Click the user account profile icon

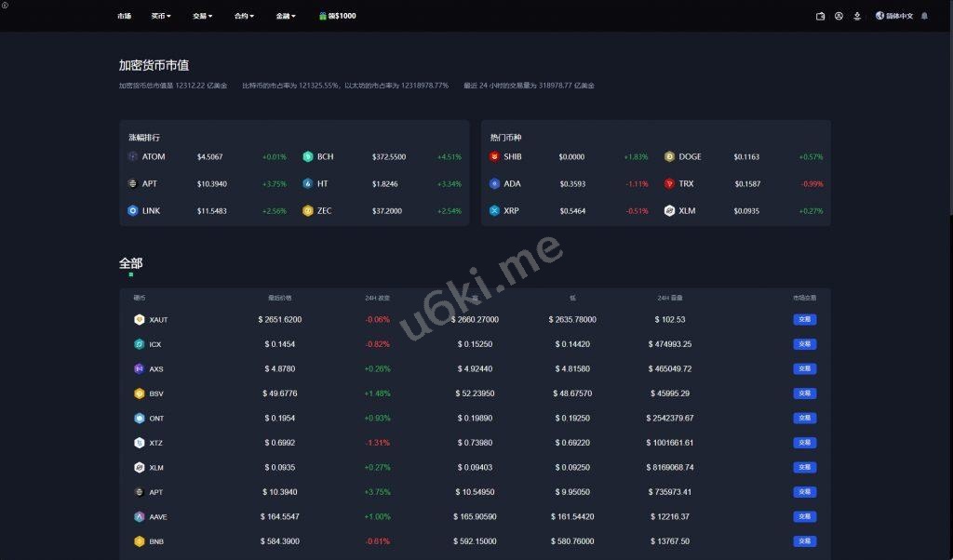tap(839, 16)
